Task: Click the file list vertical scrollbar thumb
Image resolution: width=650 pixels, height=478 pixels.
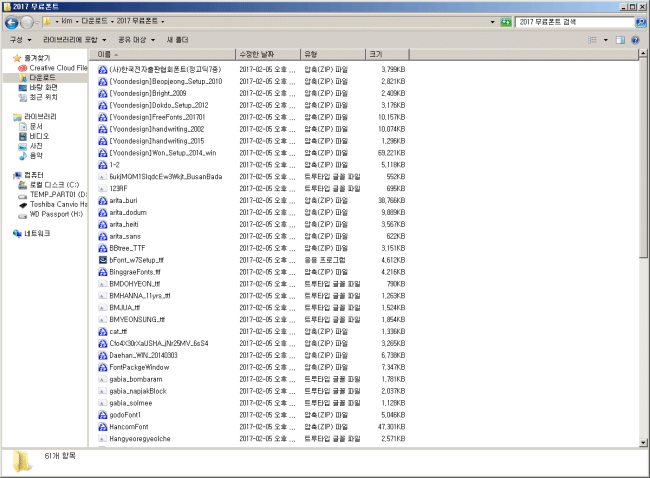Action: (643, 158)
